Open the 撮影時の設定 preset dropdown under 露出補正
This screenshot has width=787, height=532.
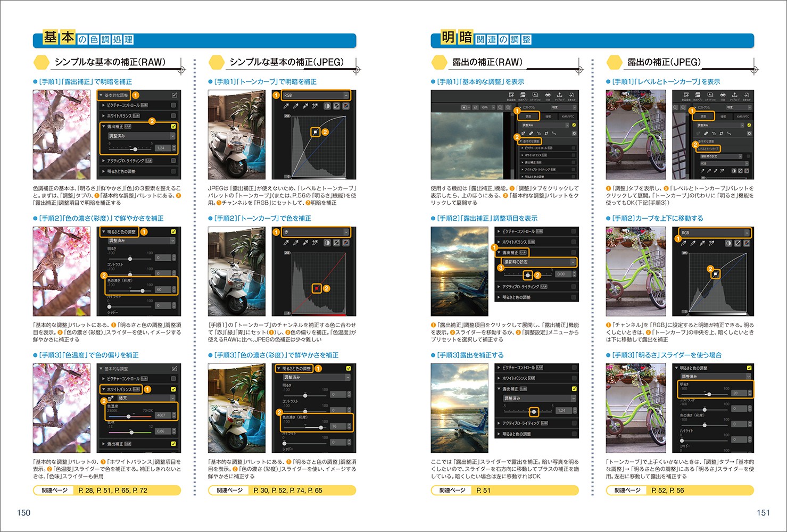[x=539, y=262]
